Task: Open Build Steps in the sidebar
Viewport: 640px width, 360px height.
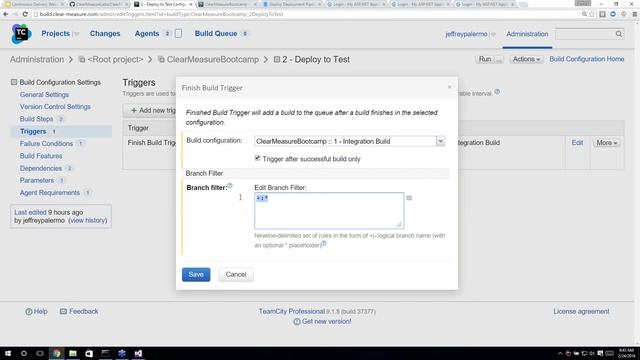Action: (x=36, y=119)
